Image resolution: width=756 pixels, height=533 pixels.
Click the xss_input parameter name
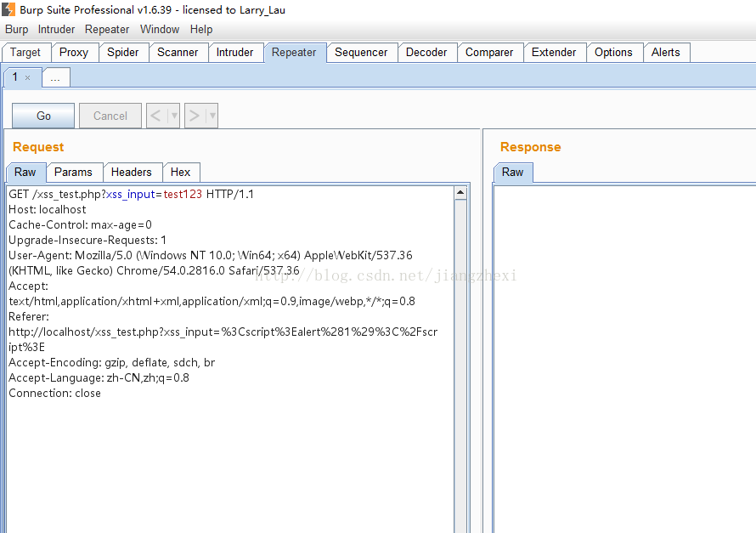click(130, 195)
